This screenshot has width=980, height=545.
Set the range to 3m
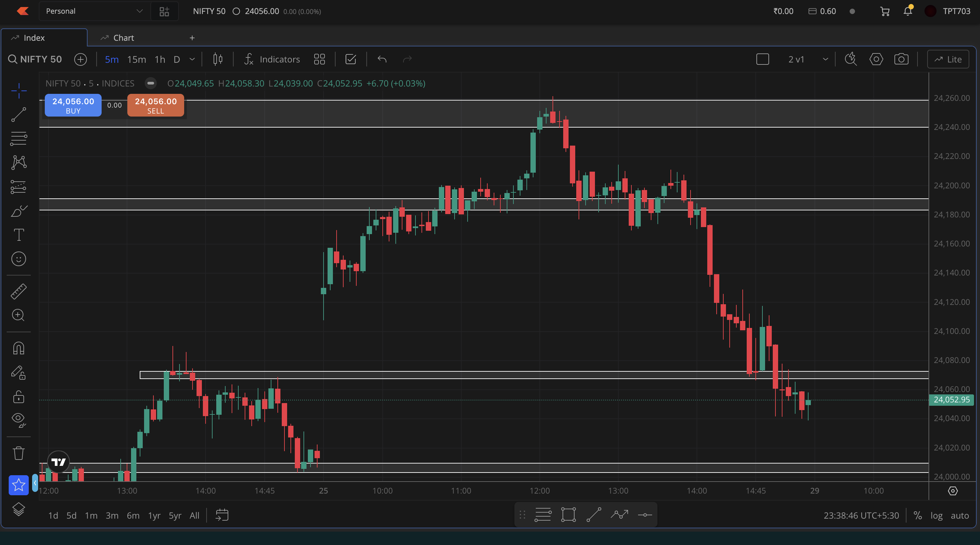pos(112,515)
